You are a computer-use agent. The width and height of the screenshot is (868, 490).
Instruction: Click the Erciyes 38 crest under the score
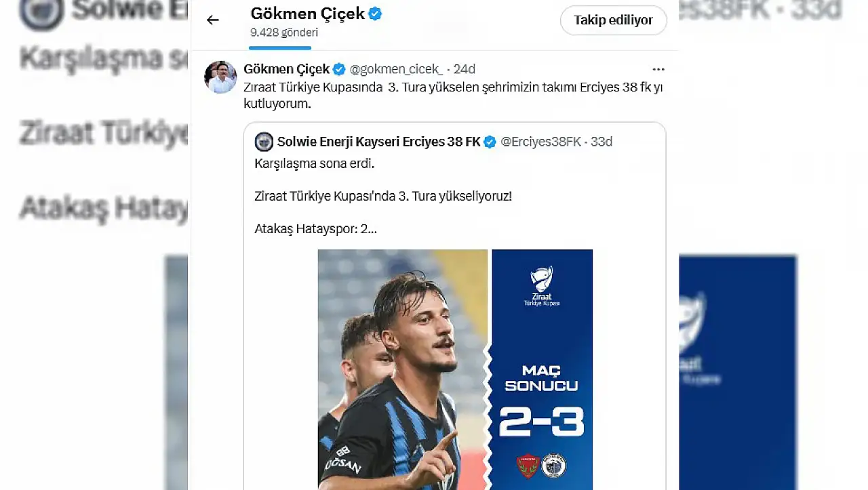554,466
